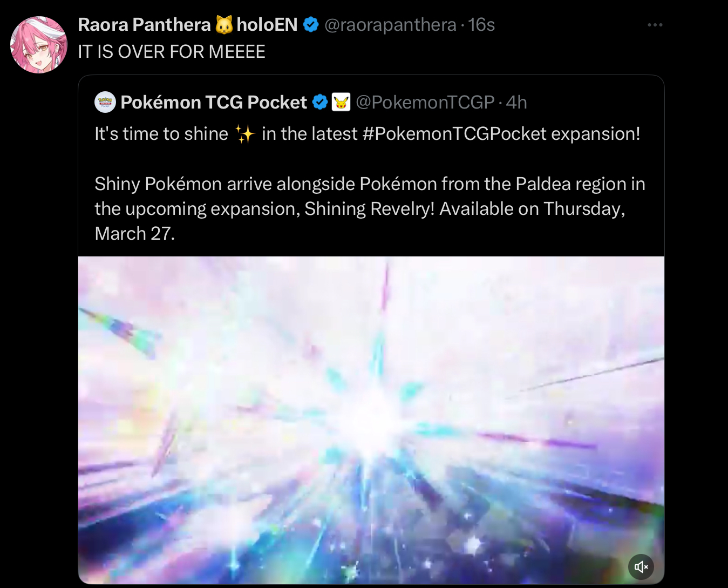Click the "It's time to shine" opening line

pos(161,134)
